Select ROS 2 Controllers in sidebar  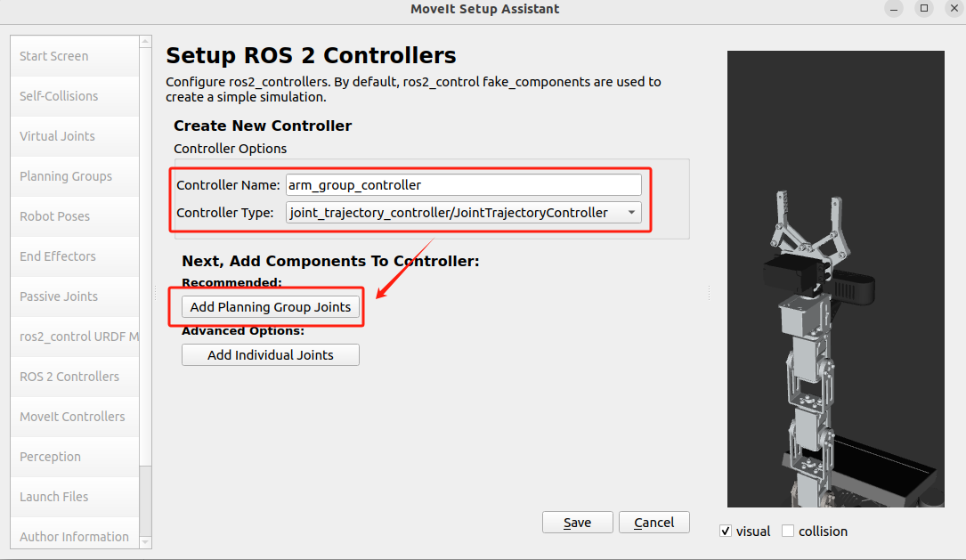click(x=75, y=377)
